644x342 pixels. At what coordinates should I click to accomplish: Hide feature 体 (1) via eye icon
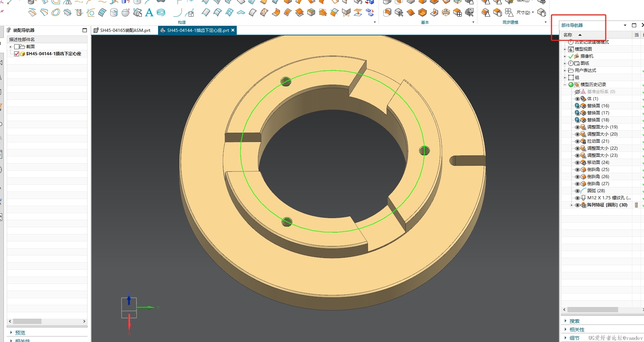(x=577, y=99)
